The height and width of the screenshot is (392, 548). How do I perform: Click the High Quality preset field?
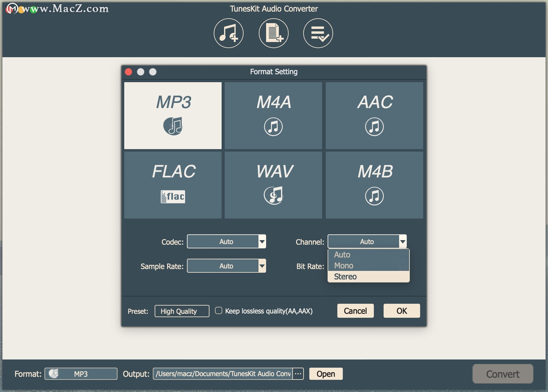[x=182, y=311]
